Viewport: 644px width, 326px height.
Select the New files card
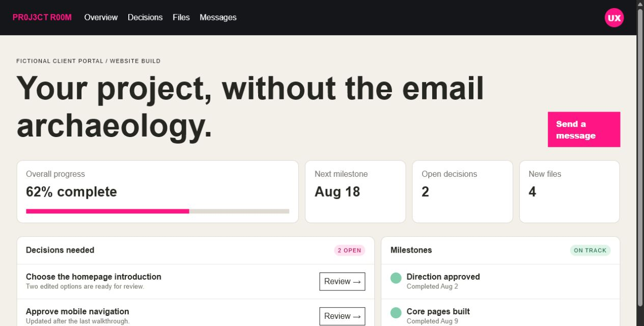click(x=569, y=192)
